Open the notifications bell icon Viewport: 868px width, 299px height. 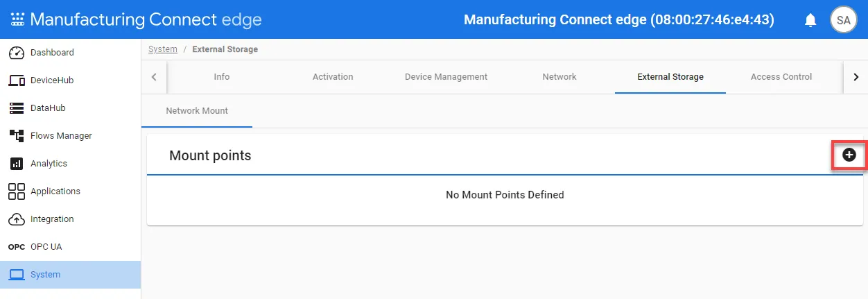click(x=810, y=20)
